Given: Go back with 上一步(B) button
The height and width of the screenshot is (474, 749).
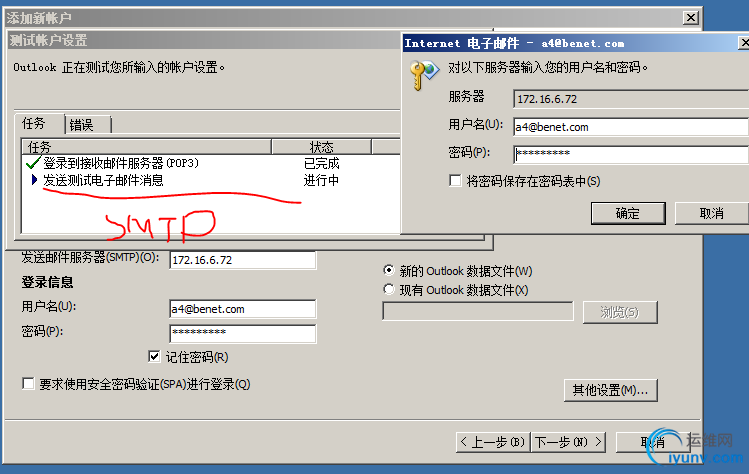Looking at the screenshot, I should point(493,442).
